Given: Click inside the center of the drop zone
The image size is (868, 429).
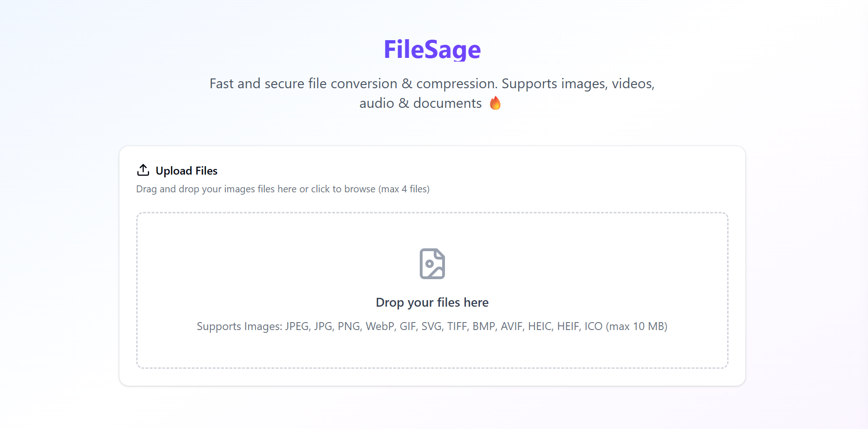Looking at the screenshot, I should coord(432,289).
